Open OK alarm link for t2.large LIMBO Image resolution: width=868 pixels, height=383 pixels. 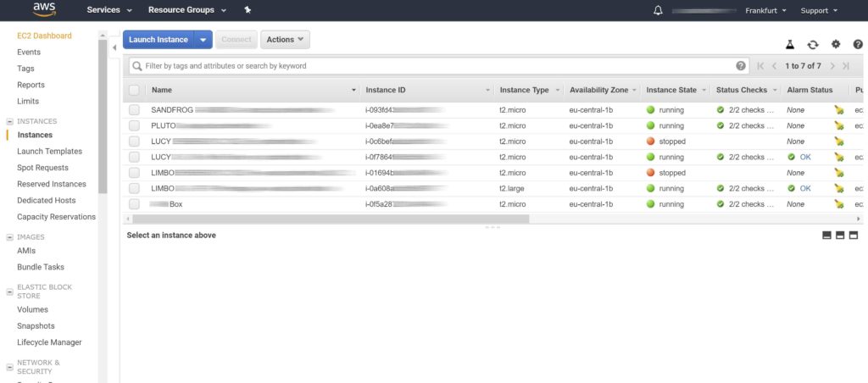point(805,189)
